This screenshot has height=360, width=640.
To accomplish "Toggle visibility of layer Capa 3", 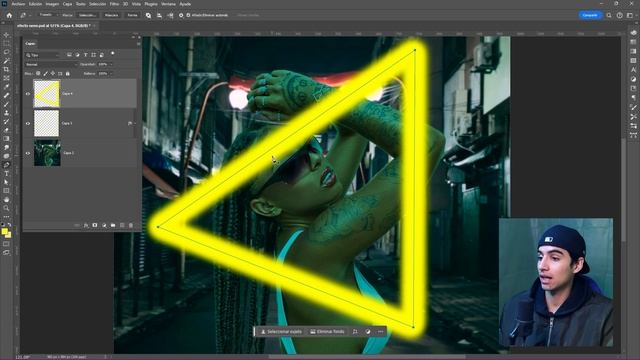I will pyautogui.click(x=28, y=123).
